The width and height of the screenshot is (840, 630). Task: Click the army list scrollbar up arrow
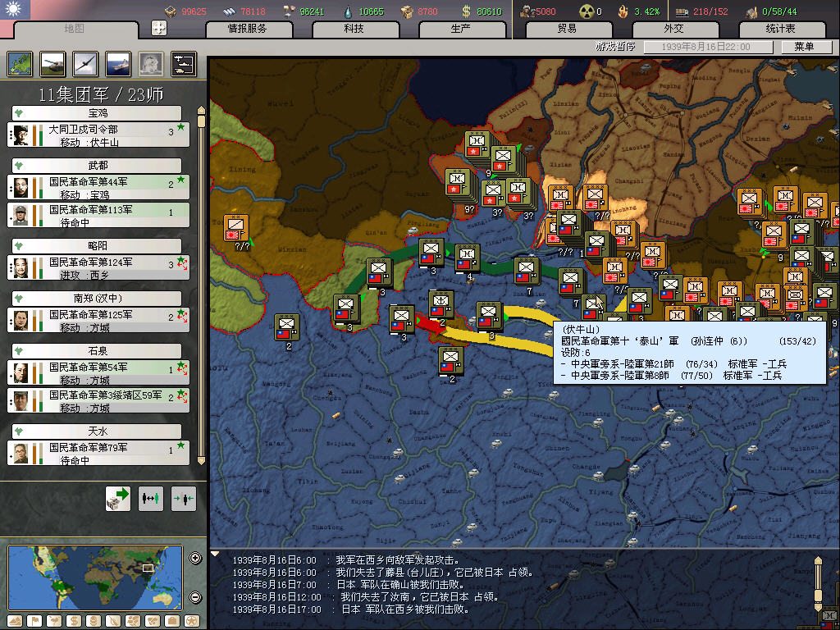click(202, 111)
